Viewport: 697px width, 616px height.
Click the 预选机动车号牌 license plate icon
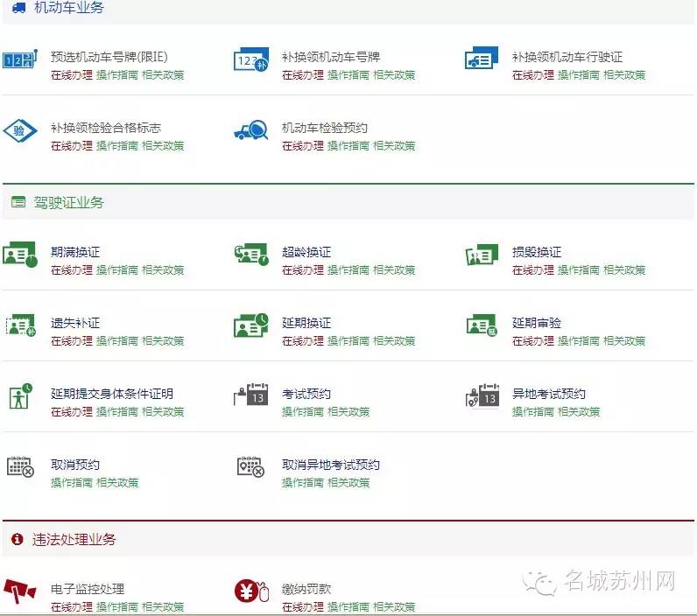click(x=20, y=59)
